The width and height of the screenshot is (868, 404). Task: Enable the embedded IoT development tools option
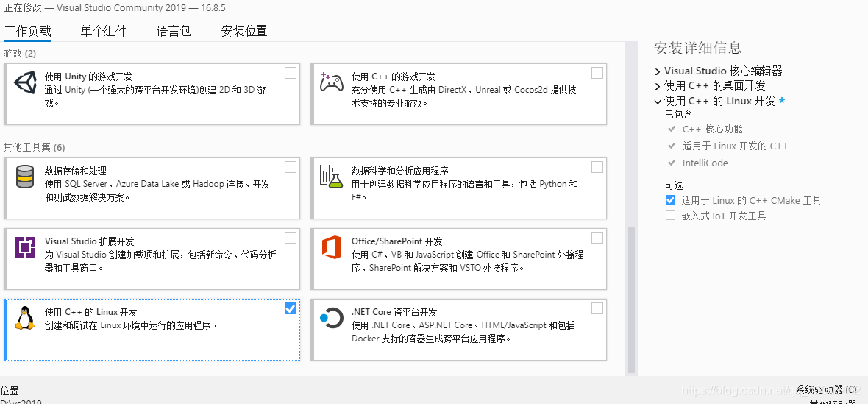point(670,216)
